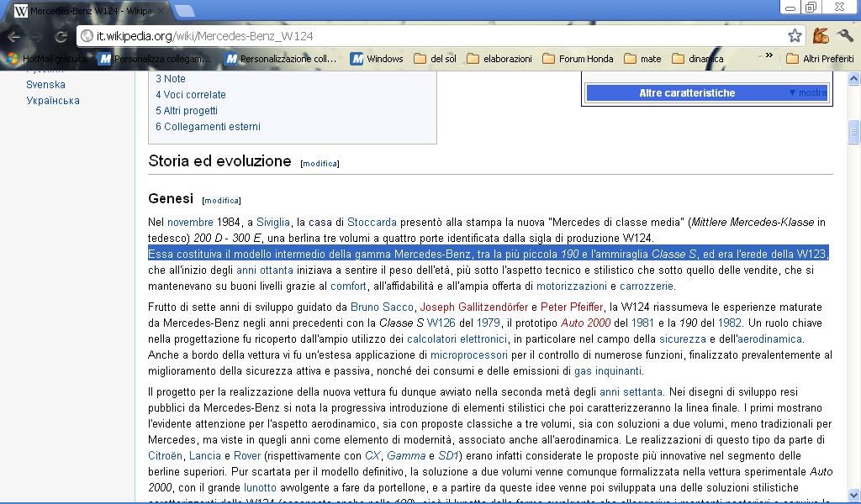Image resolution: width=861 pixels, height=504 pixels.
Task: Open the lunotto link
Action: [260, 487]
